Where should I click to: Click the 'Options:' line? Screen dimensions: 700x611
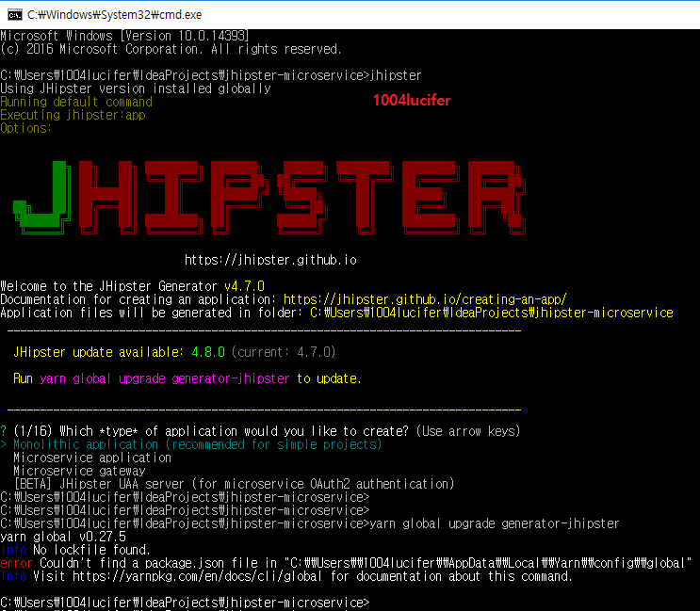coord(25,128)
